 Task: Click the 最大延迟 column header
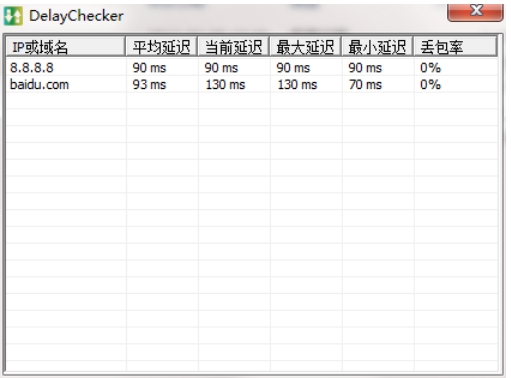pos(305,47)
